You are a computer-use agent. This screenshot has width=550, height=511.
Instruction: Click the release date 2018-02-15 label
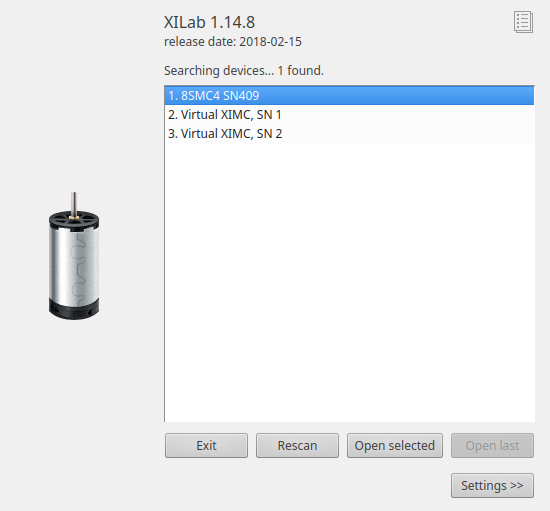[x=233, y=42]
